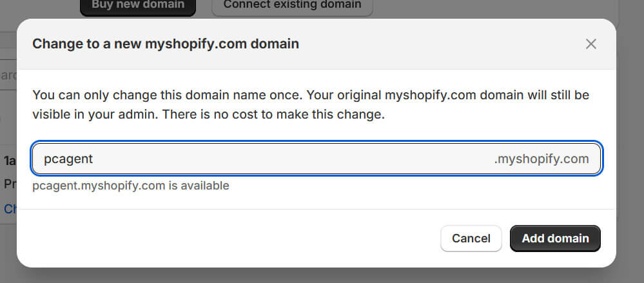Click the partially visible "Pr" label at left
Image resolution: width=644 pixels, height=283 pixels.
pyautogui.click(x=9, y=183)
